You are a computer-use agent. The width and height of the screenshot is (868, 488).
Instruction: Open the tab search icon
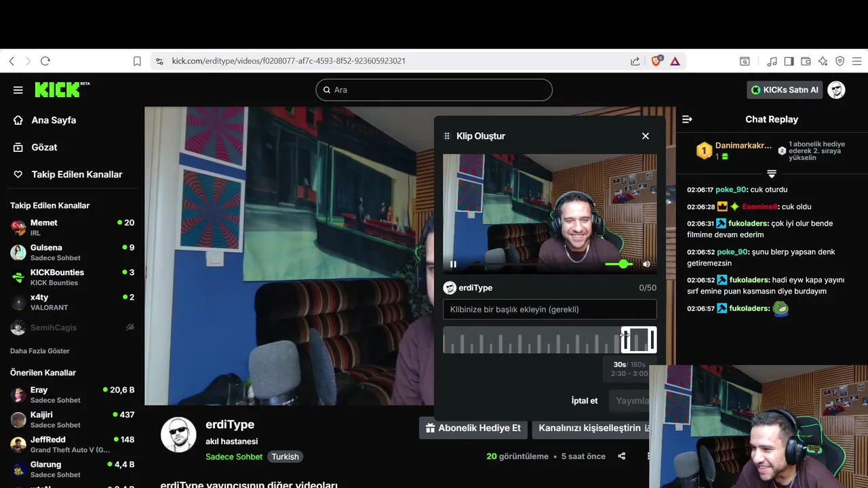tap(745, 61)
